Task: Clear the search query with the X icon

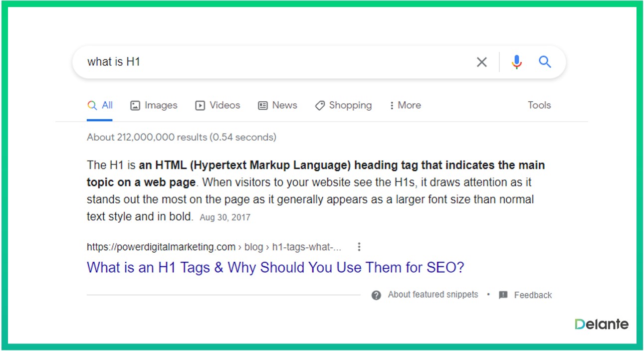Action: (x=481, y=62)
